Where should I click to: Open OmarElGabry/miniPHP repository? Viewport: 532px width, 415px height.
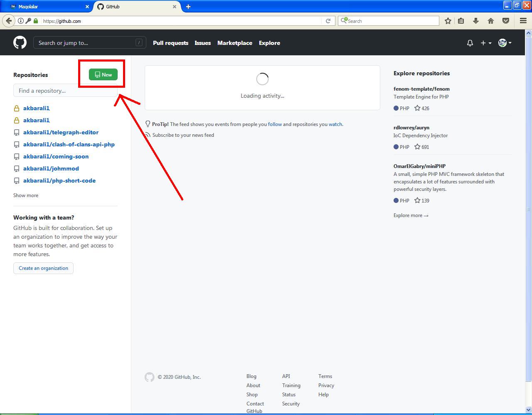419,166
